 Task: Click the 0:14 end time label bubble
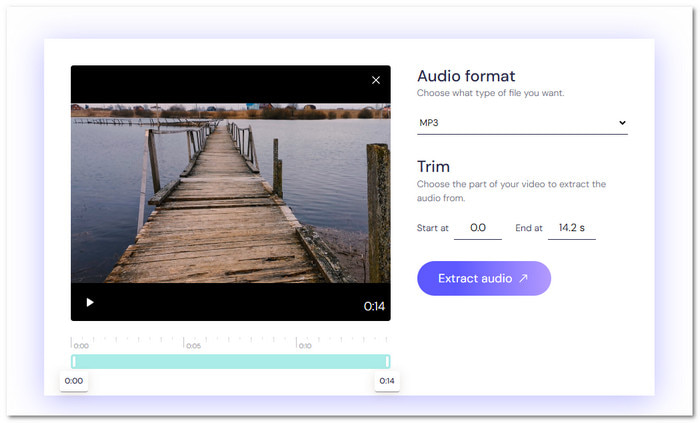point(387,381)
